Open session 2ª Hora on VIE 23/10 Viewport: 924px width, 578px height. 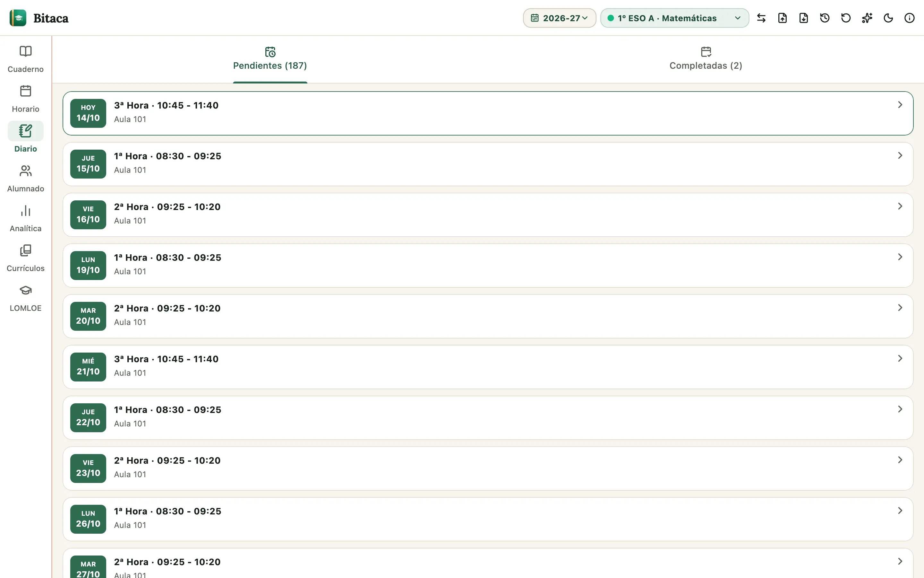pos(488,469)
